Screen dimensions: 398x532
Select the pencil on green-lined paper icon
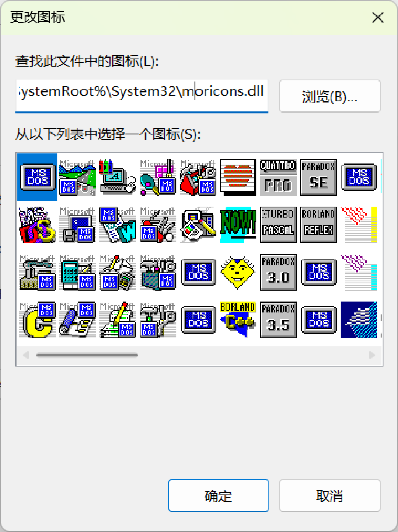click(x=118, y=320)
